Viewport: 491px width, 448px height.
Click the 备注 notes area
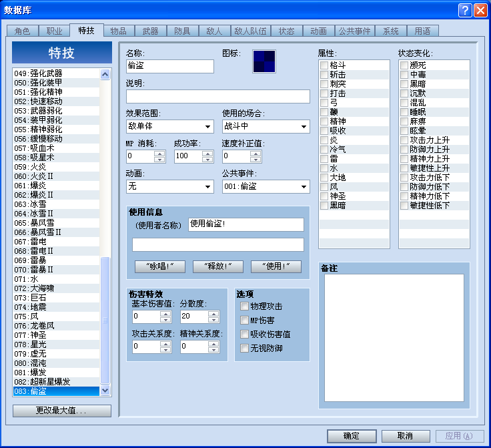[394, 338]
